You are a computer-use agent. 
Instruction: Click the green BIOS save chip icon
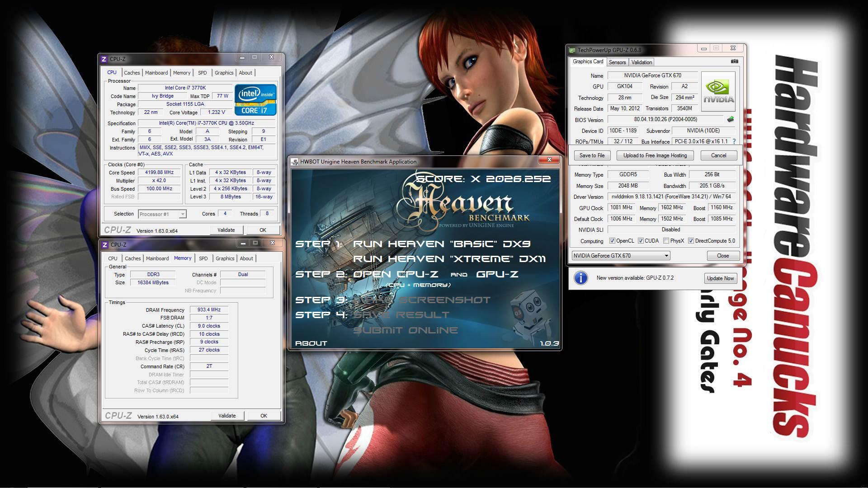click(x=730, y=119)
